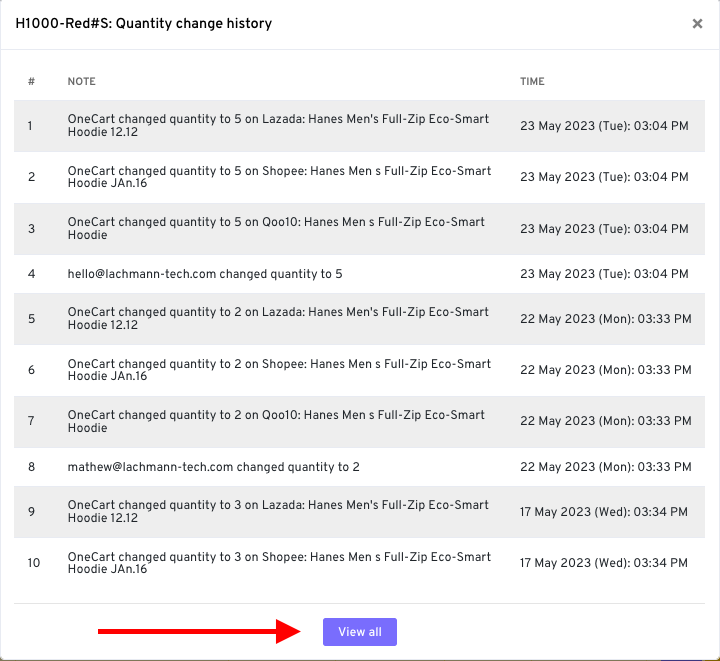This screenshot has height=661, width=720.
Task: Close the quantity change history dialog
Action: 697,24
